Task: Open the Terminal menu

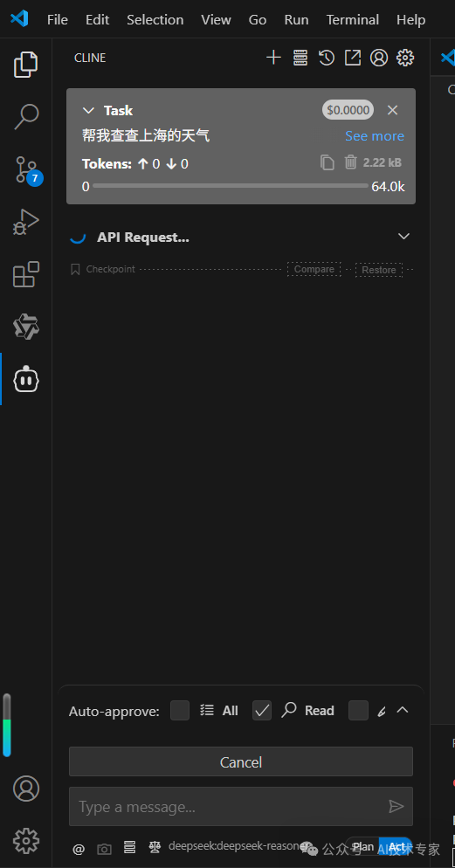Action: 353,19
